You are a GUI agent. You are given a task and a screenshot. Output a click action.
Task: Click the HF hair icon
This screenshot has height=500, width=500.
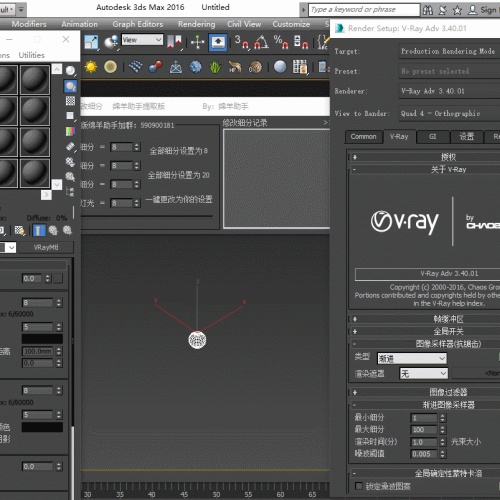click(235, 67)
